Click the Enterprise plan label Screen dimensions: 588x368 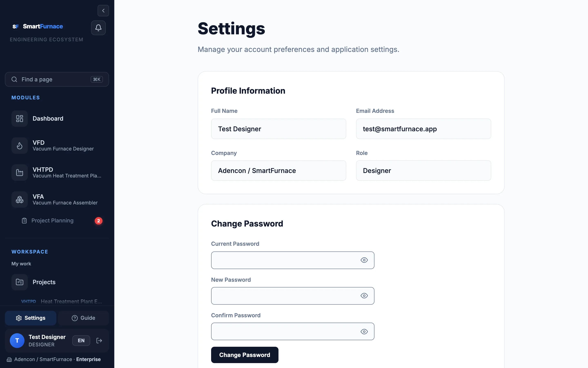pyautogui.click(x=88, y=359)
